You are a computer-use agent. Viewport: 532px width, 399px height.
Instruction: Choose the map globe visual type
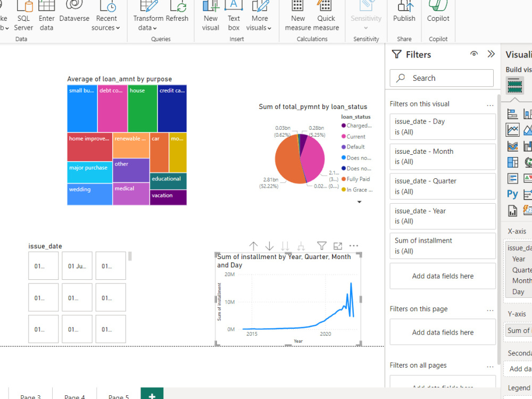[528, 162]
